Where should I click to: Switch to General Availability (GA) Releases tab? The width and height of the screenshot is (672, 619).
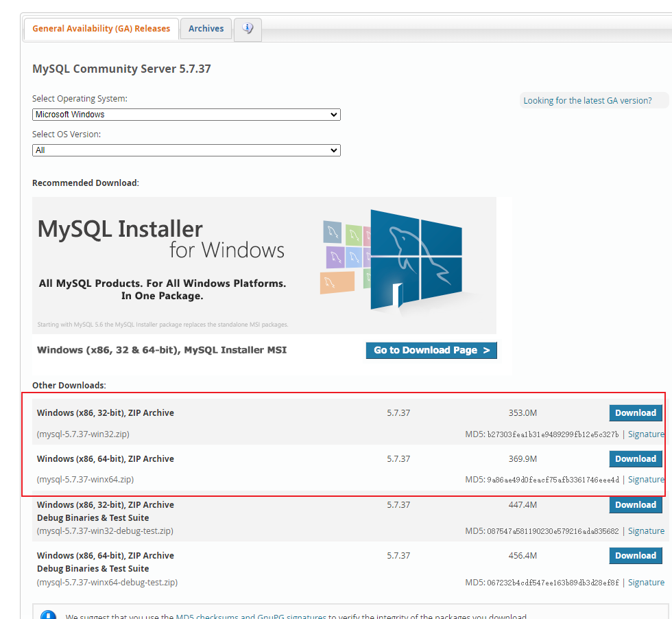coord(101,29)
